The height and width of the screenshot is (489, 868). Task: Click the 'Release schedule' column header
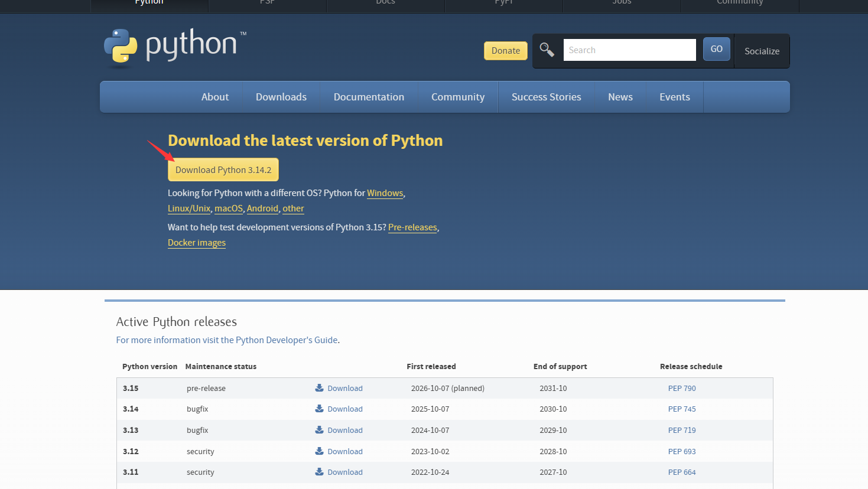click(x=691, y=366)
